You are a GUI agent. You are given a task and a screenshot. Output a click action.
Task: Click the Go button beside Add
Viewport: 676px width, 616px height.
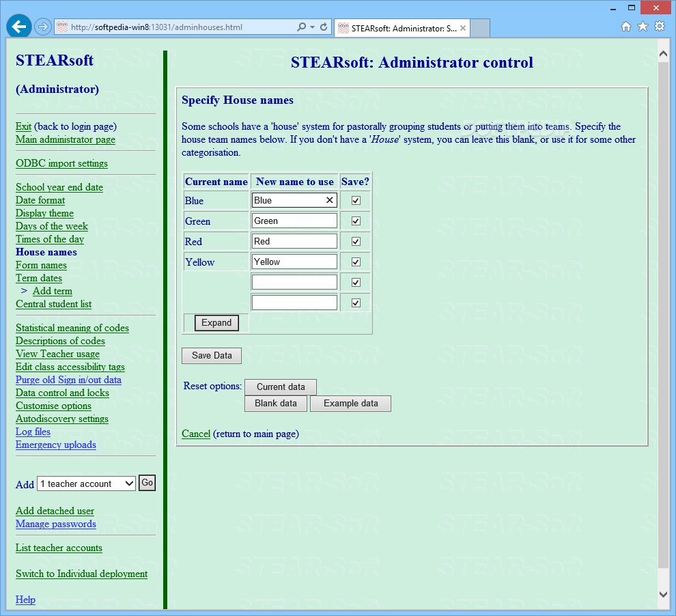point(147,483)
